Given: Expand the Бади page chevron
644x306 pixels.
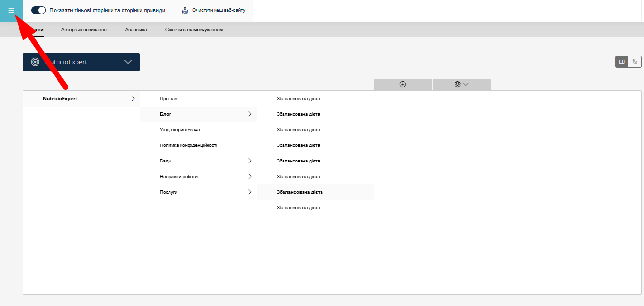Looking at the screenshot, I should coord(250,161).
